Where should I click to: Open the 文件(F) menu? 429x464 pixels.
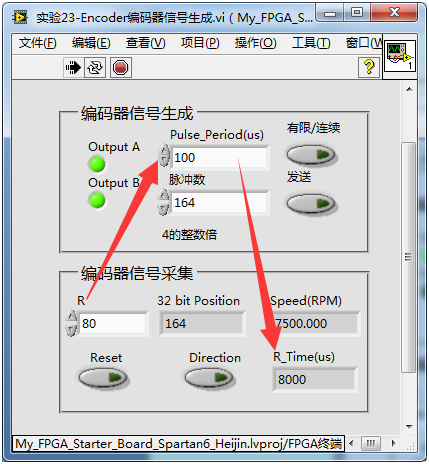click(x=37, y=43)
